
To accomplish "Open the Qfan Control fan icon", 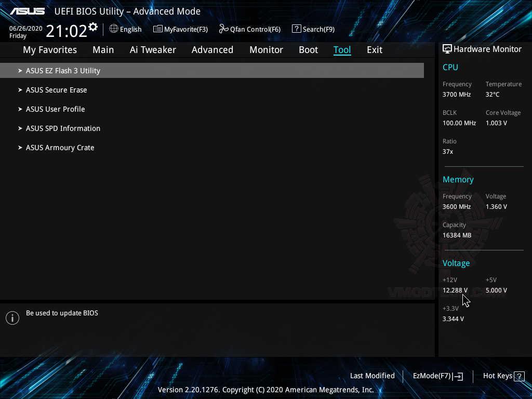I will (223, 29).
